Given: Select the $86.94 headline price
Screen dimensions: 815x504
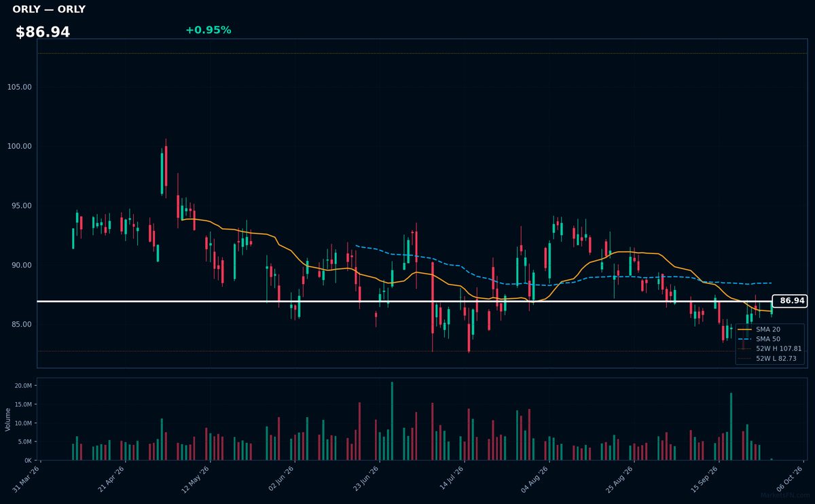Looking at the screenshot, I should tap(43, 32).
